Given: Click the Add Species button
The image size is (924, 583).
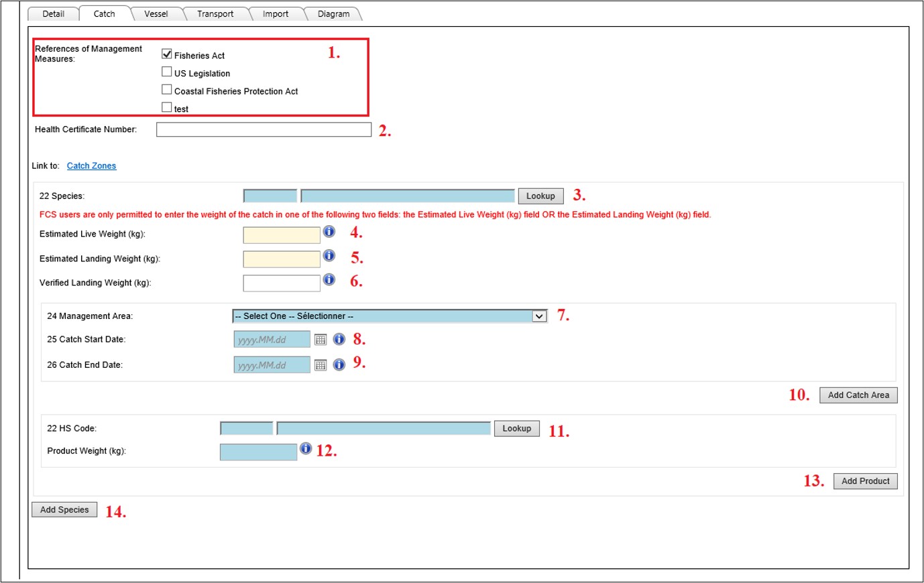Looking at the screenshot, I should tap(64, 510).
